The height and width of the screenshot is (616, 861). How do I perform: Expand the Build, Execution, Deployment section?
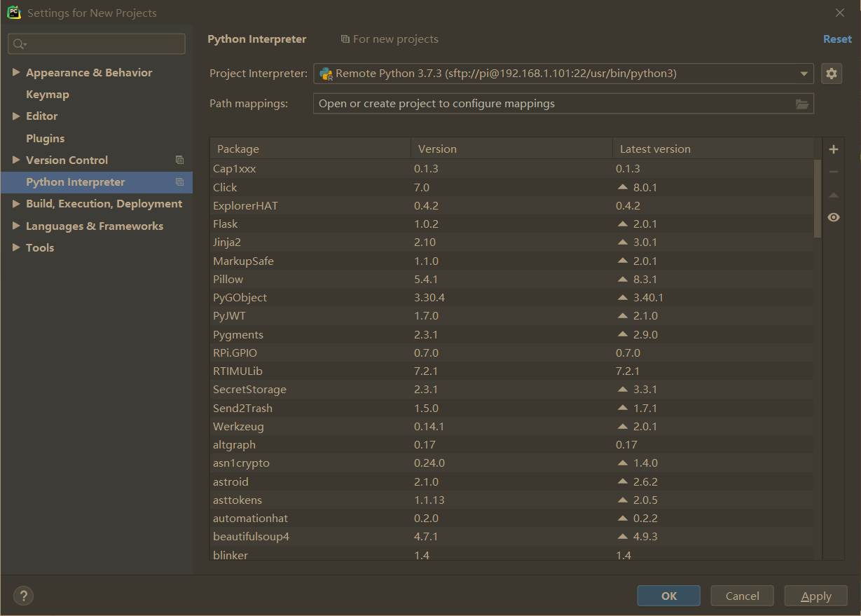[x=16, y=203]
